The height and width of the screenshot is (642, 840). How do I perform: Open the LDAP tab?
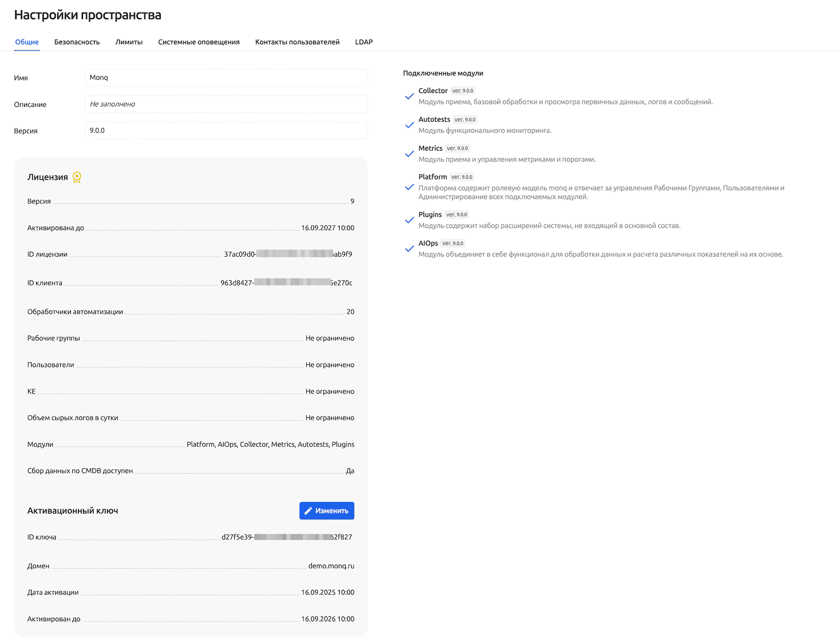point(364,42)
